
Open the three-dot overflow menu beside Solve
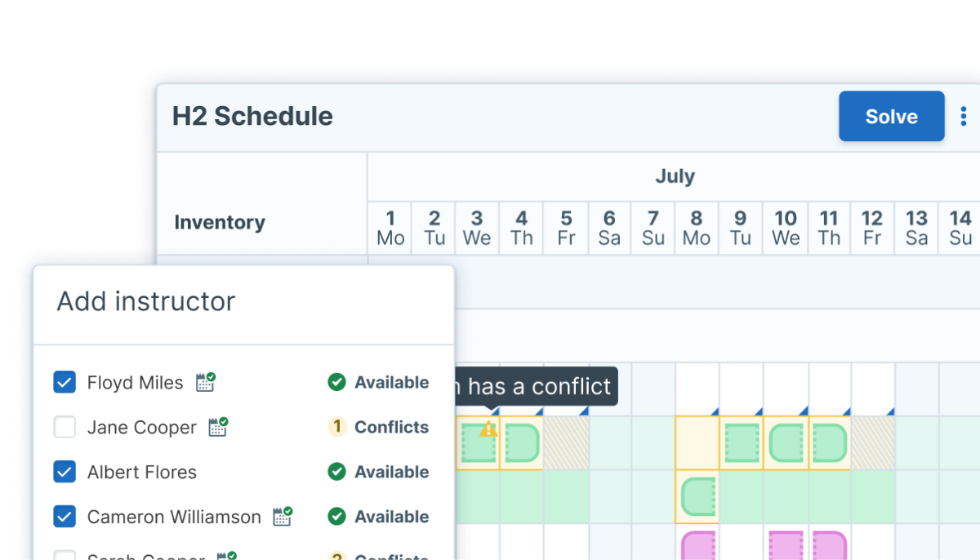(964, 116)
